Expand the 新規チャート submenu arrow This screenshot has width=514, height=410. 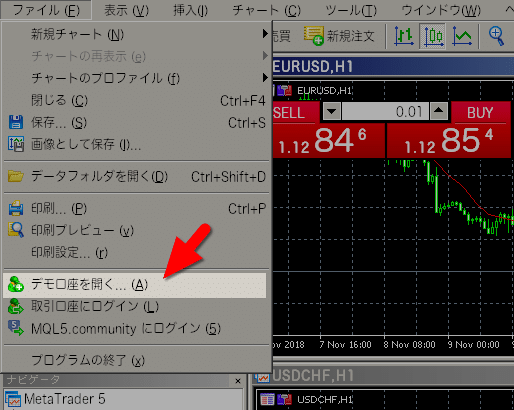click(x=265, y=33)
